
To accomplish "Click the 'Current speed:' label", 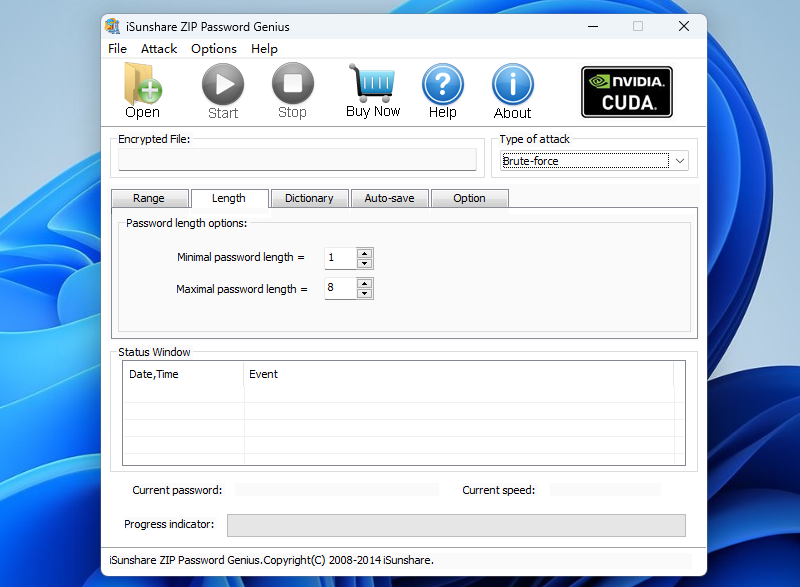I will click(x=498, y=490).
